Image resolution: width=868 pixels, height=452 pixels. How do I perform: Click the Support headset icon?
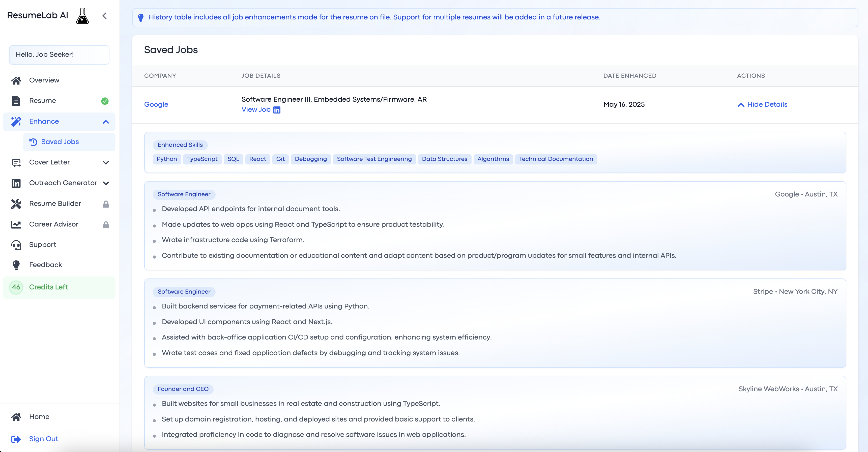[16, 245]
